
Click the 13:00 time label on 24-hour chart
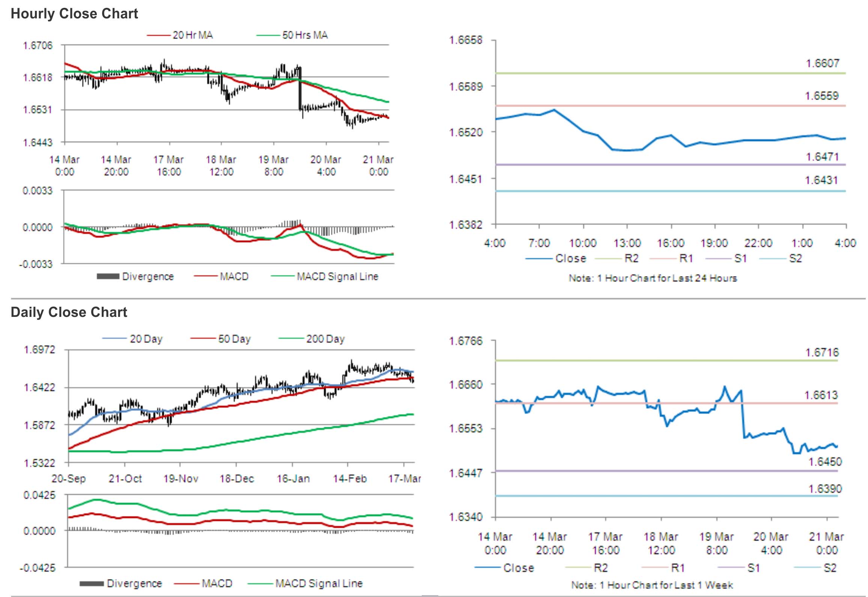(x=627, y=243)
